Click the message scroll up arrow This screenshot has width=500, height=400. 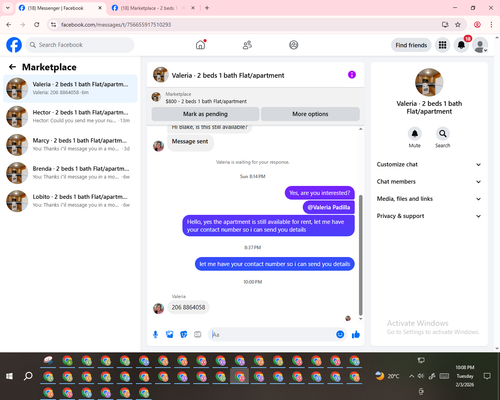[360, 129]
